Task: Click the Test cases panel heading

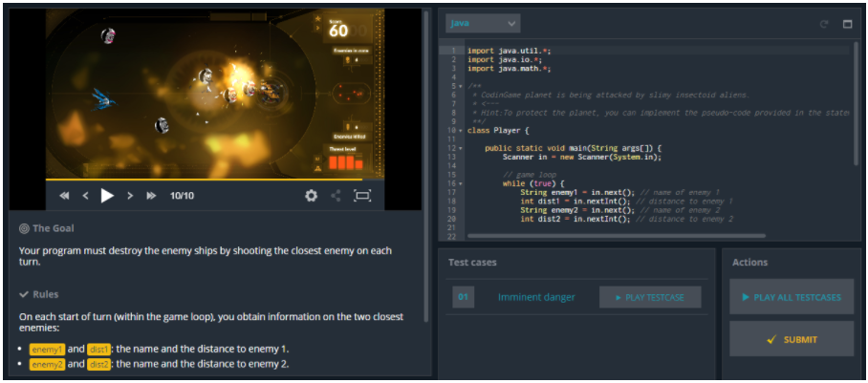Action: [472, 263]
